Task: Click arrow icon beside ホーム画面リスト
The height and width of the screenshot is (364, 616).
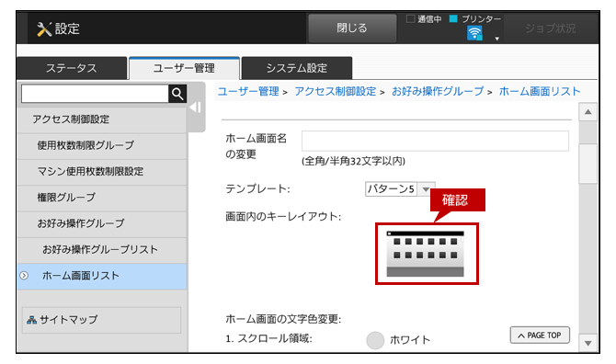Action: (24, 276)
